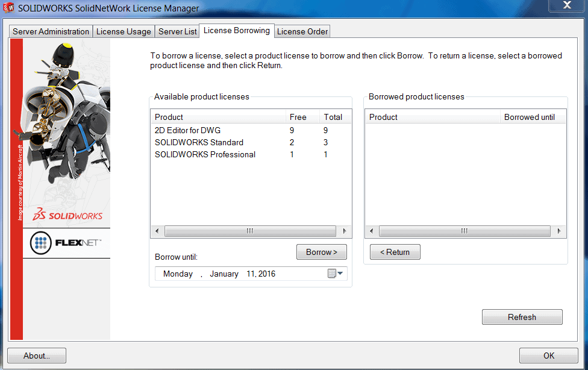Close the License Manager window

[x=567, y=5]
